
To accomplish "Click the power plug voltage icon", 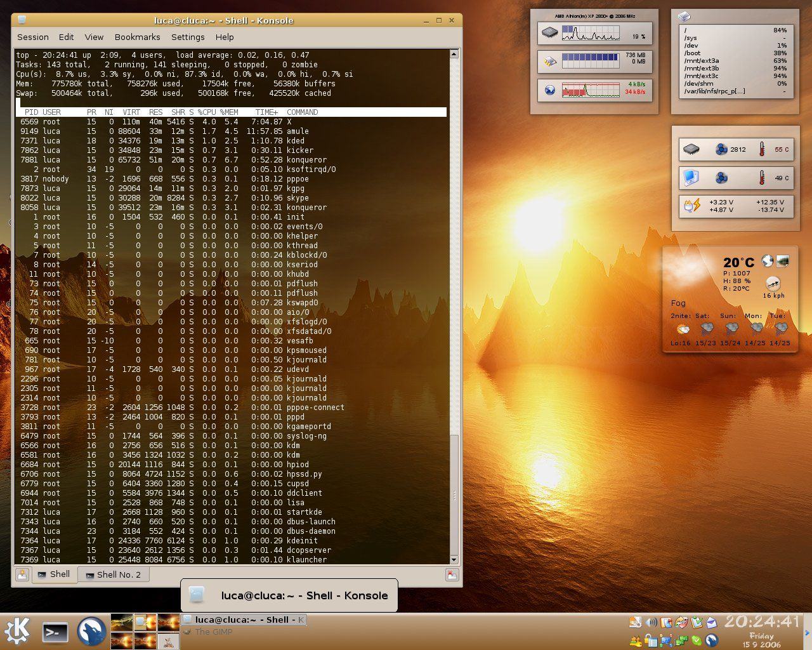I will [x=691, y=206].
